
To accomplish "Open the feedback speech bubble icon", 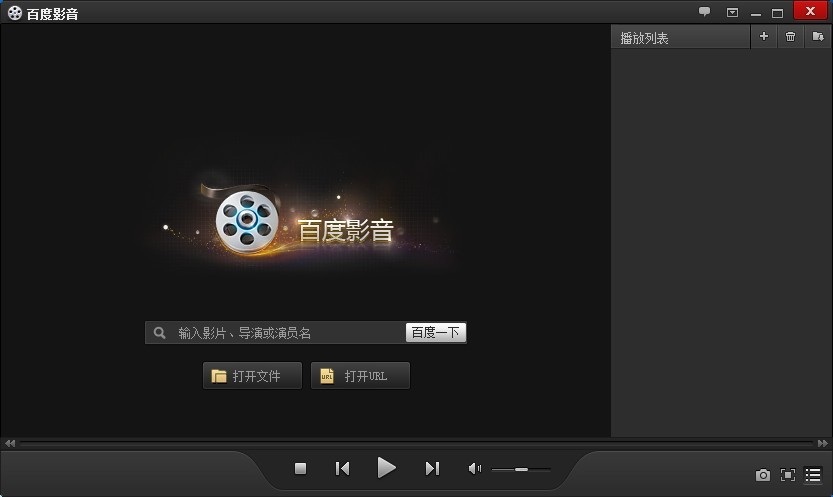I will pos(704,12).
